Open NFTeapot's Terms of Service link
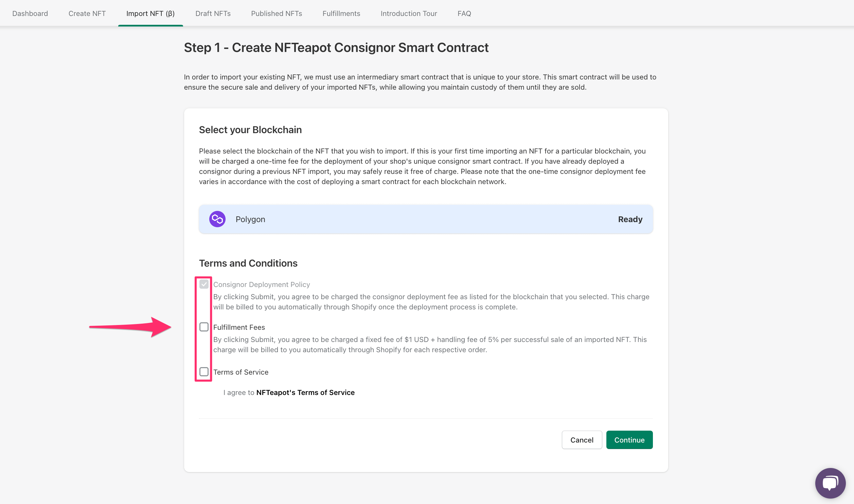The width and height of the screenshot is (854, 504). pos(305,393)
